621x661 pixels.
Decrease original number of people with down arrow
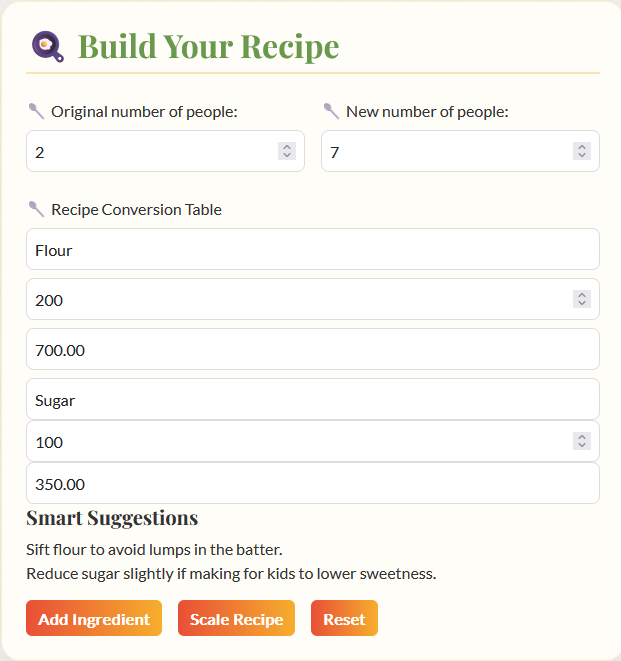287,156
